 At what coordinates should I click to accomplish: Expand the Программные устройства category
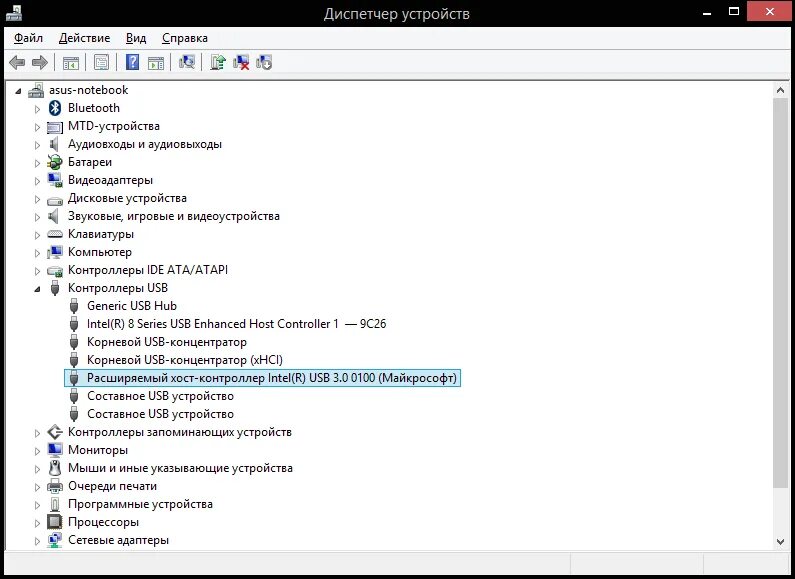click(37, 505)
